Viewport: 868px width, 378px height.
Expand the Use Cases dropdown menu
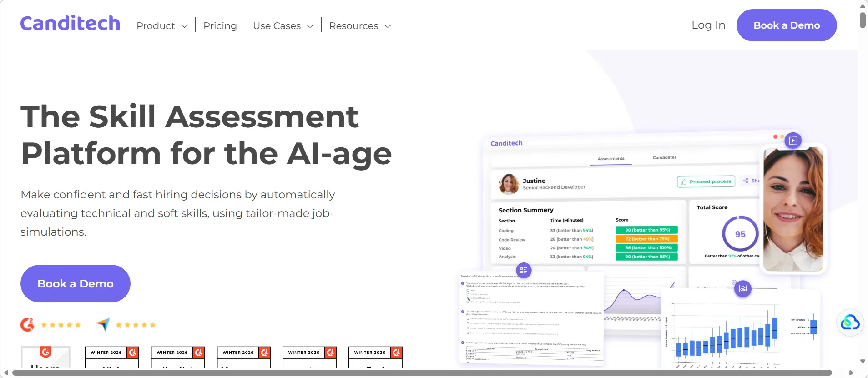coord(283,26)
